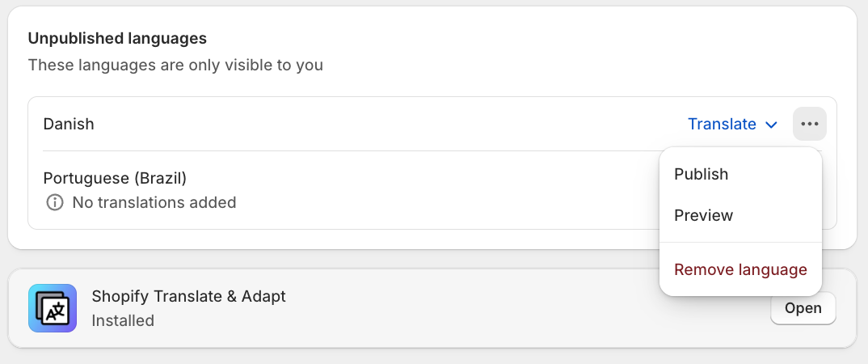The height and width of the screenshot is (364, 868).
Task: Expand the chevron next to Translate
Action: [x=771, y=125]
